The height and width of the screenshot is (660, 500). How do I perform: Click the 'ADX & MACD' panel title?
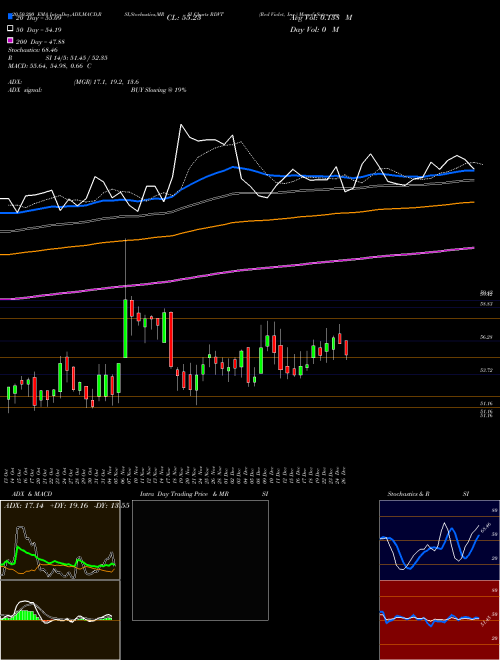(x=32, y=494)
